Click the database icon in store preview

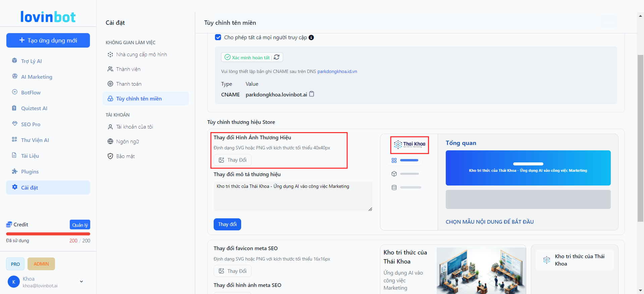coord(394,188)
